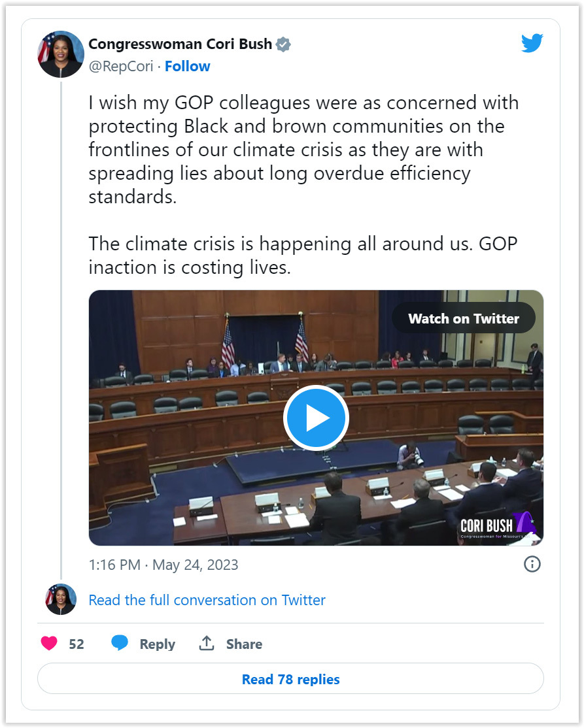
Task: Click the Watch on Twitter button
Action: click(x=464, y=318)
